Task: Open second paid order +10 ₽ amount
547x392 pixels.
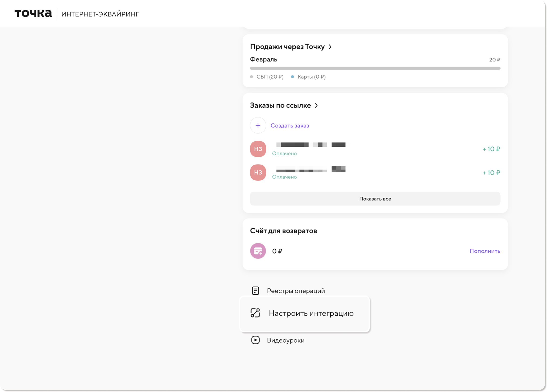Action: (491, 173)
